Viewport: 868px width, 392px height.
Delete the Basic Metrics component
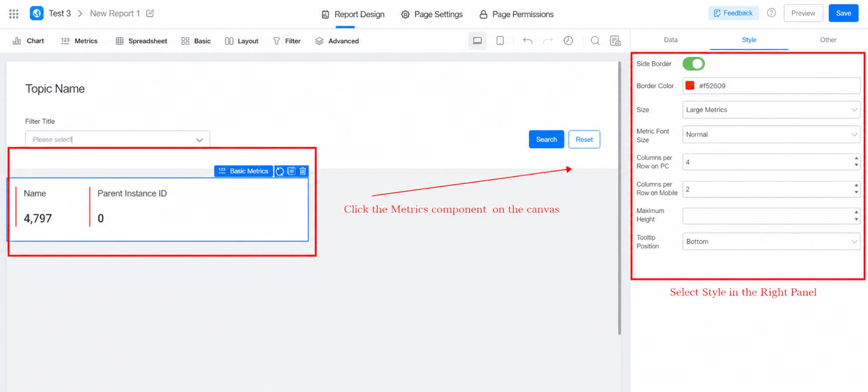pyautogui.click(x=303, y=171)
